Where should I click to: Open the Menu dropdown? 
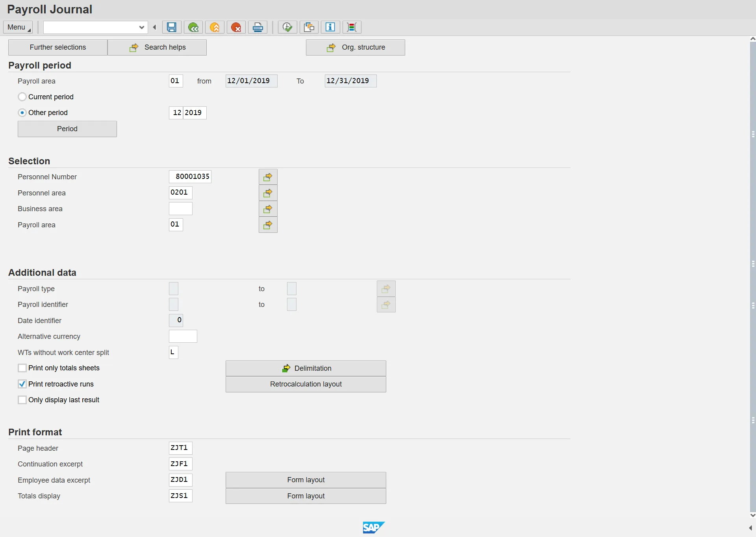pos(18,27)
